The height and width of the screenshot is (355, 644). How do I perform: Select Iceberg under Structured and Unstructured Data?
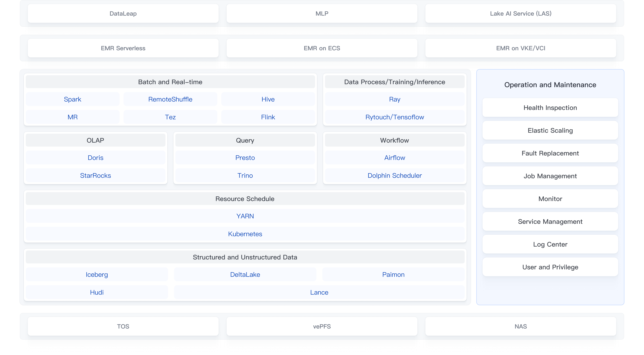[x=97, y=274]
